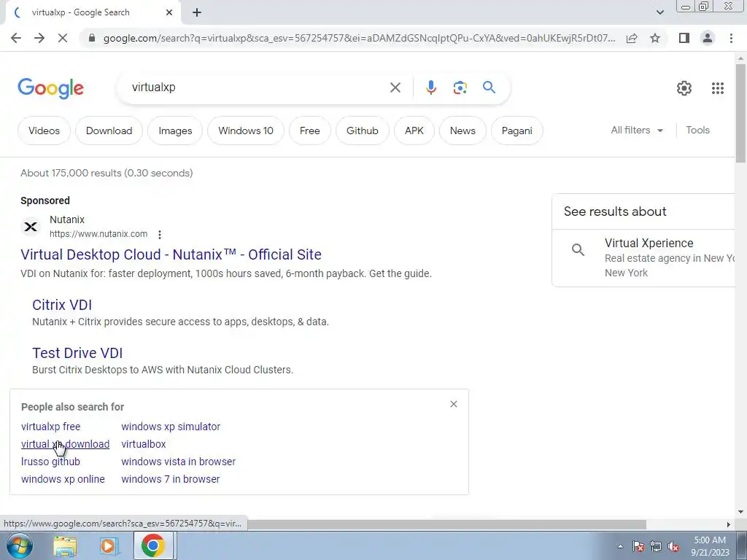This screenshot has height=560, width=747.
Task: Open the Chrome three-dot menu
Action: [731, 38]
